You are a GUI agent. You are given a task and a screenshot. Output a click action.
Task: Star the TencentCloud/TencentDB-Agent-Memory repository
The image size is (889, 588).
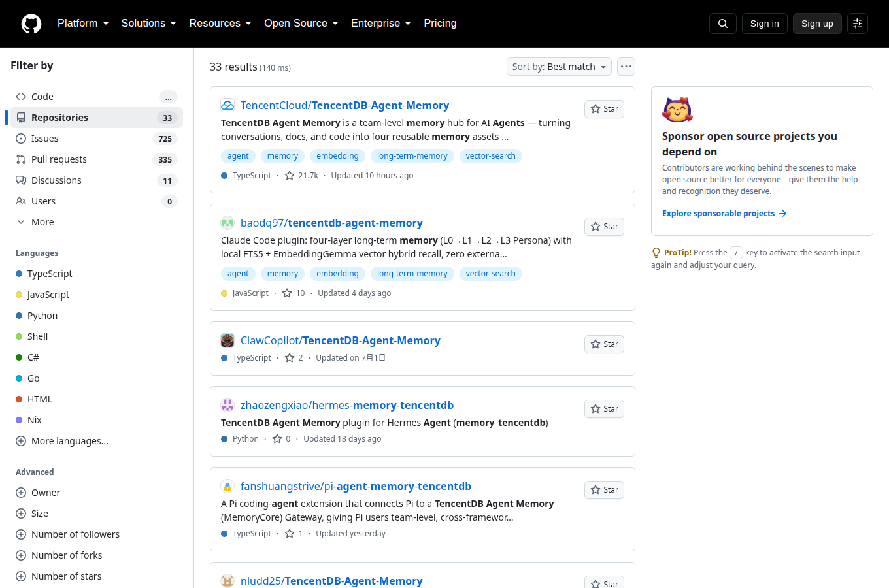tap(604, 109)
